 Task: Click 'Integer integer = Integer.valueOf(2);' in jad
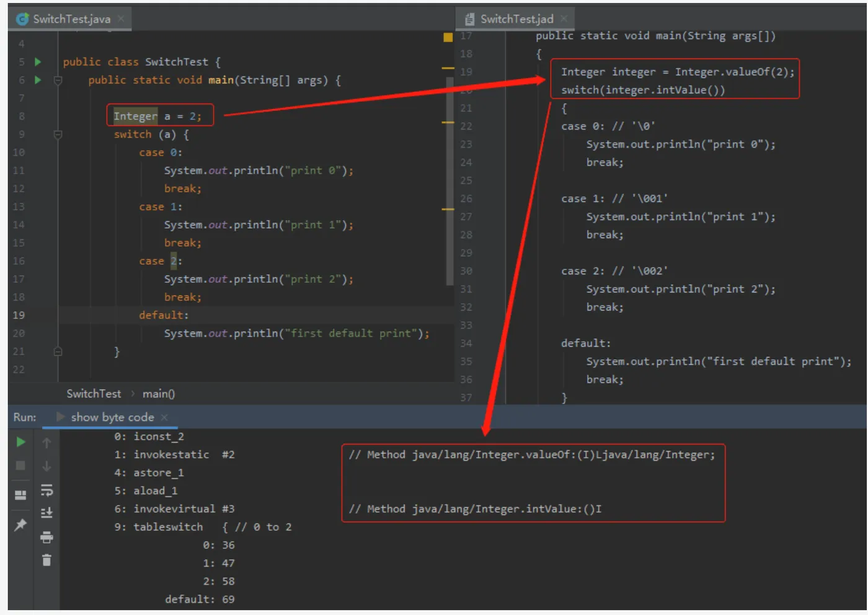[x=678, y=72]
